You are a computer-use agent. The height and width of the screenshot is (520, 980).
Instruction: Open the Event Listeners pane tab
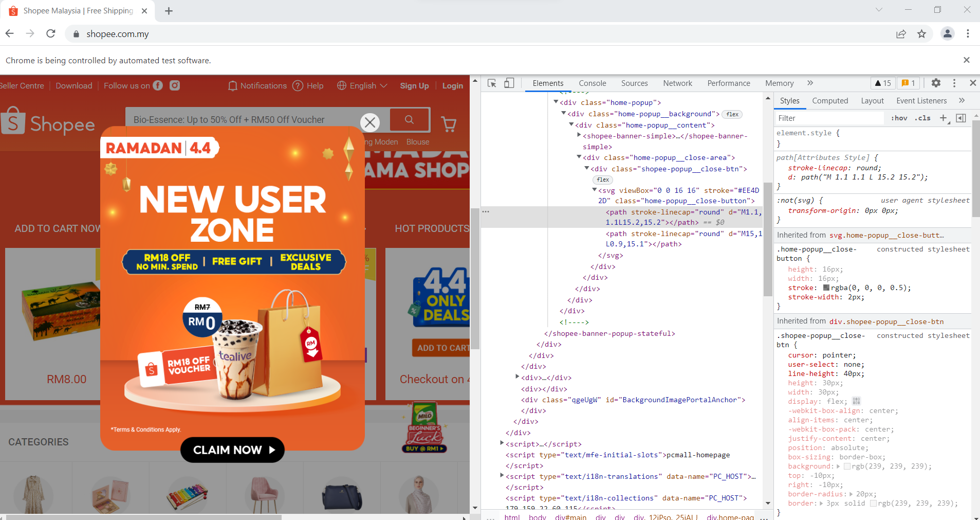click(921, 101)
